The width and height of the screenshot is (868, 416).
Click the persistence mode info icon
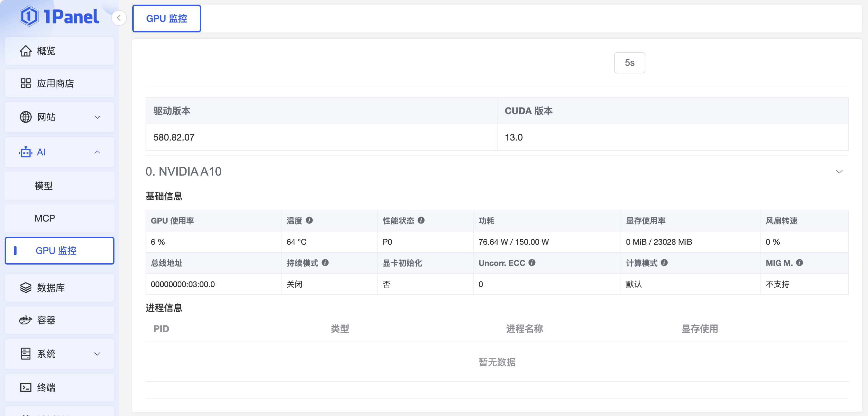[x=325, y=263]
